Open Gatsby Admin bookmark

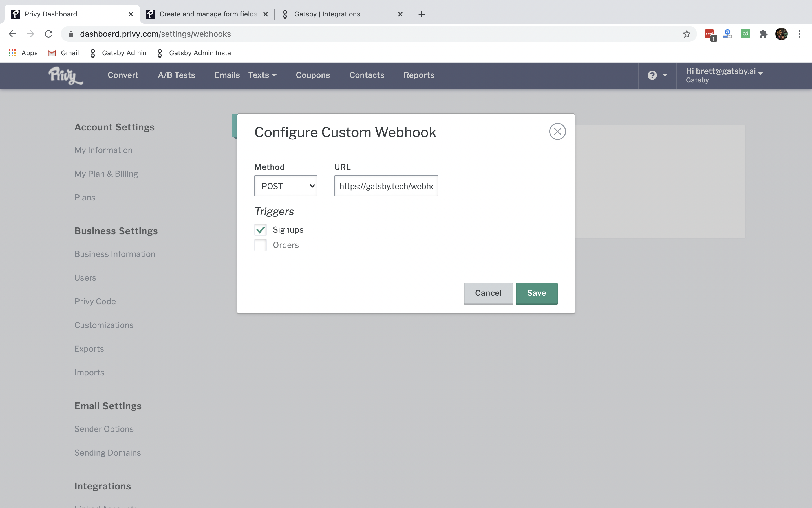(x=118, y=53)
